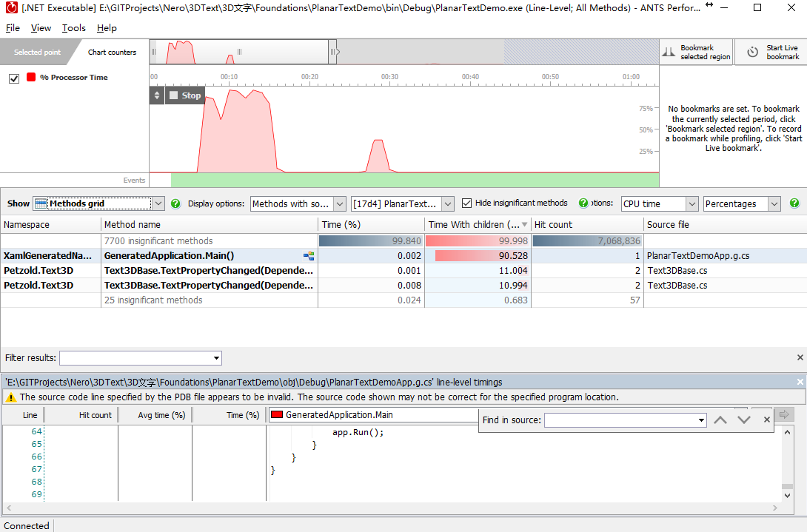Switch to the Selected point tab
Viewport: 807px width, 532px height.
pyautogui.click(x=37, y=52)
